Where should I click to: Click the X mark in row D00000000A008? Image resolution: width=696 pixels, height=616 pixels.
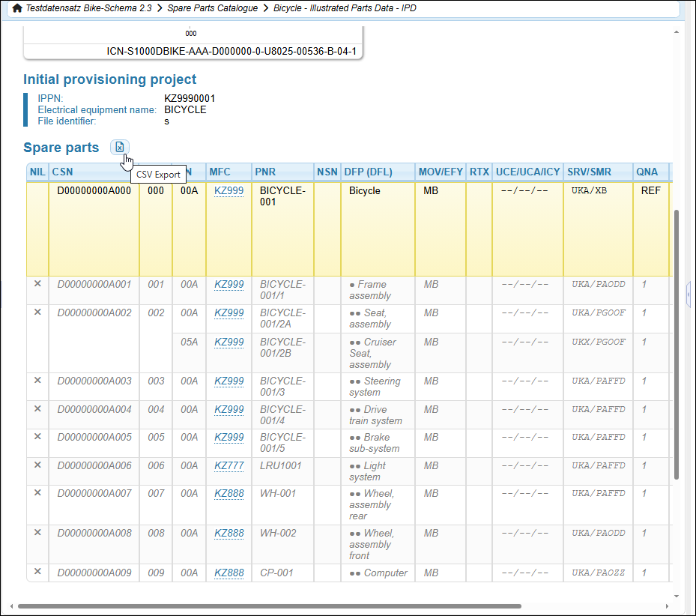[37, 532]
